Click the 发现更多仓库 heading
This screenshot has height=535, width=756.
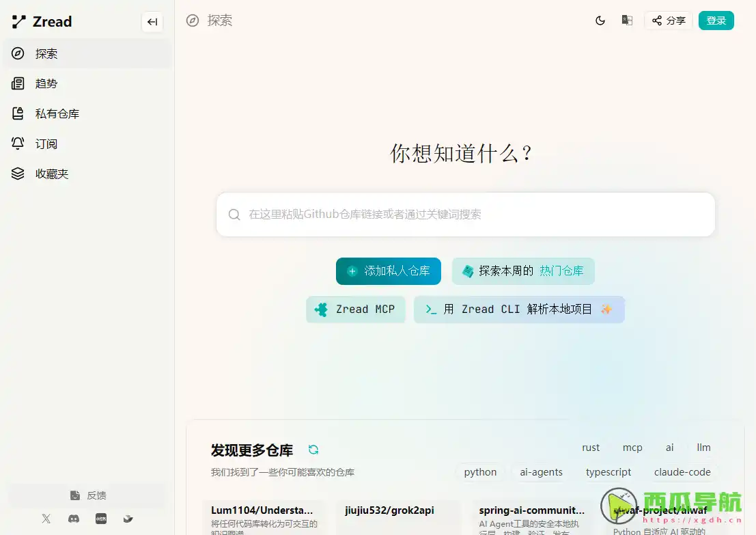[252, 450]
